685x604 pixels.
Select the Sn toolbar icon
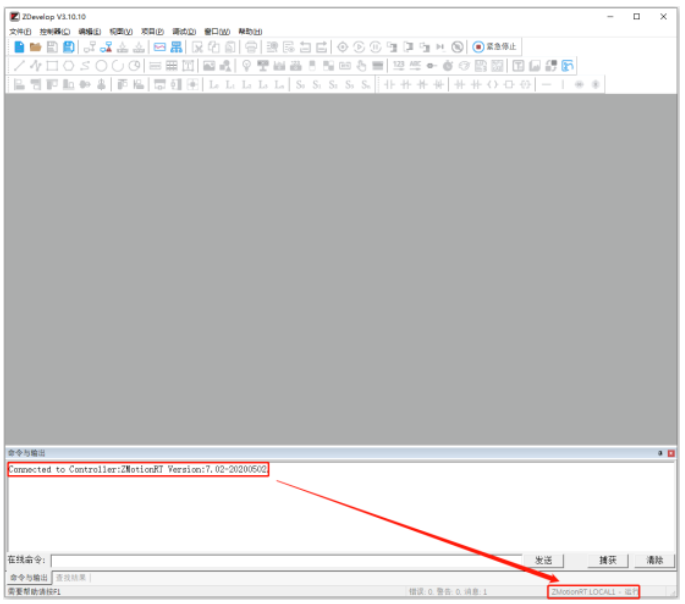point(366,85)
